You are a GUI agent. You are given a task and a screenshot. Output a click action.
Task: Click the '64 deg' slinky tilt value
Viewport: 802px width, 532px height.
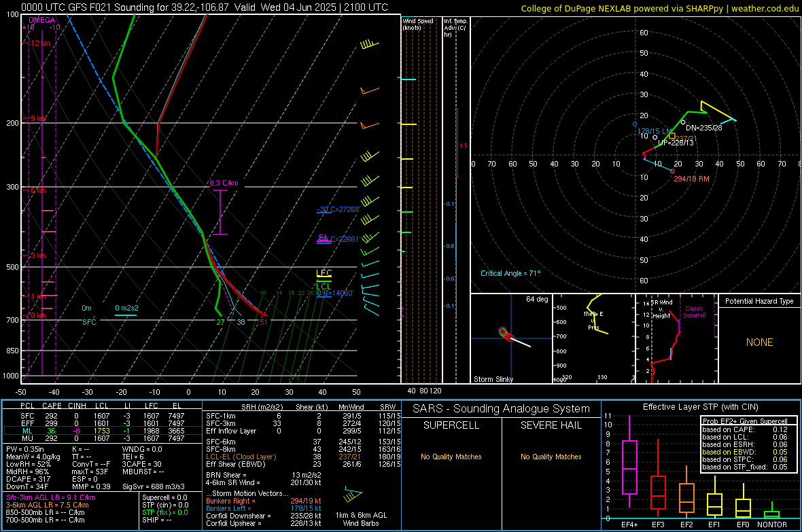click(x=537, y=299)
